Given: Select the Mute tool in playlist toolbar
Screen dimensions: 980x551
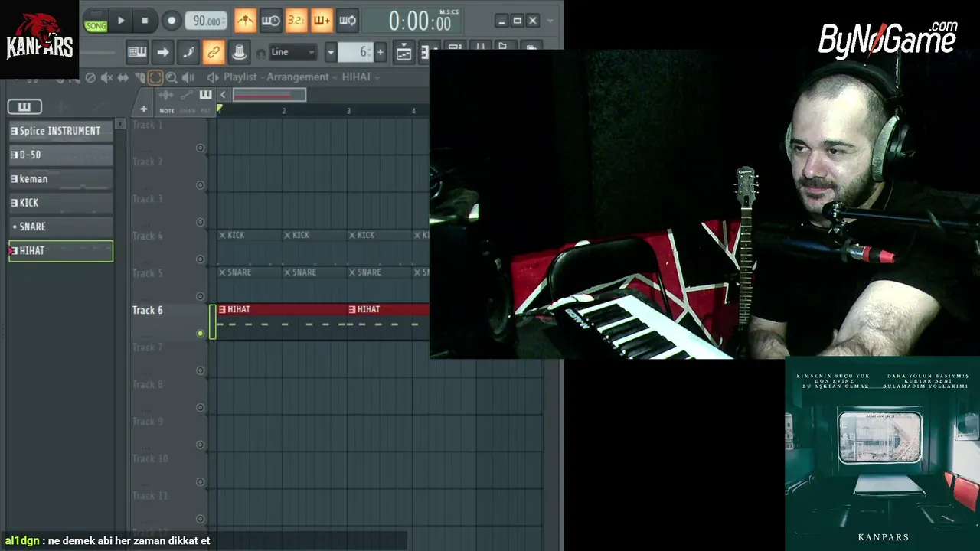Looking at the screenshot, I should click(106, 77).
